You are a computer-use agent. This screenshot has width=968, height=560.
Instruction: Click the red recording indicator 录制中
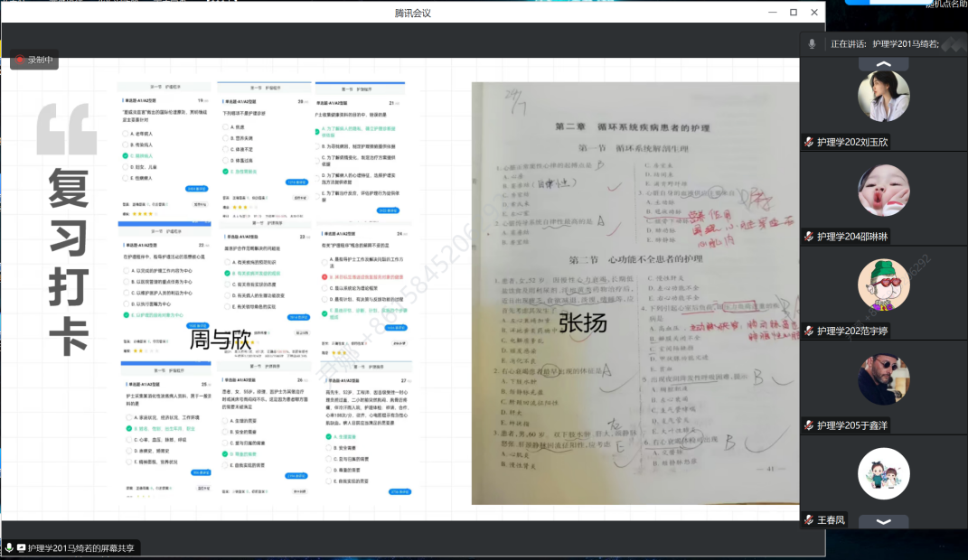click(x=34, y=61)
